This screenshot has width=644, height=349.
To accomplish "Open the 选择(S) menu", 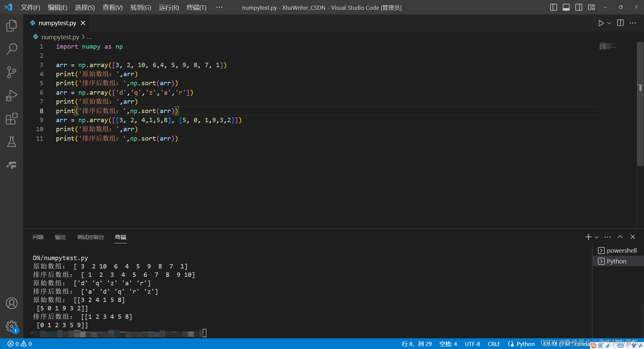I will tap(85, 7).
